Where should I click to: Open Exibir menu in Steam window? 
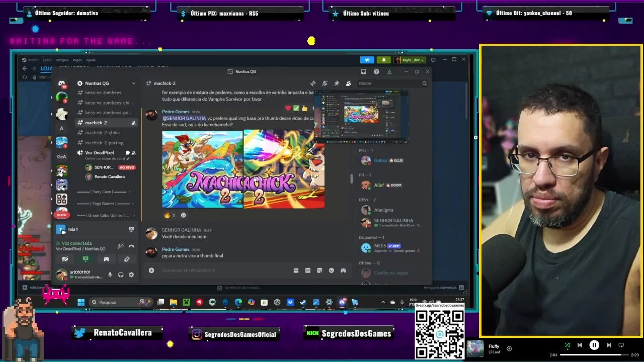pyautogui.click(x=47, y=60)
